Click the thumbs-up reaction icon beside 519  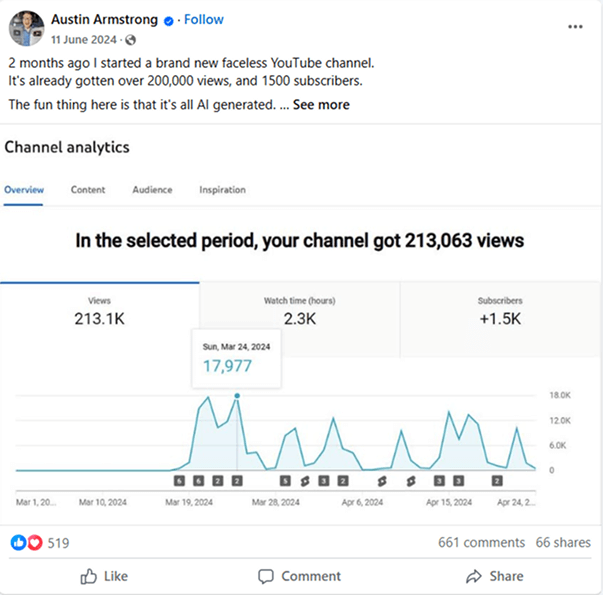tap(18, 543)
